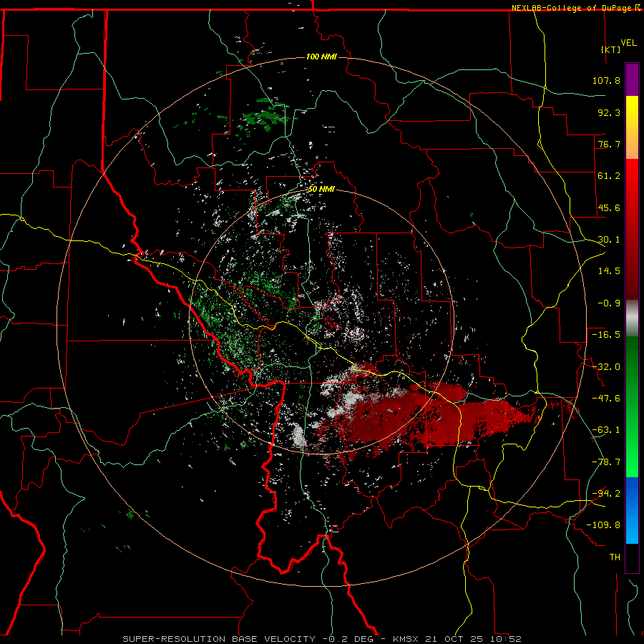This screenshot has height=644, width=644.
Task: Select the -78.7 scale value
Action: pyautogui.click(x=606, y=462)
